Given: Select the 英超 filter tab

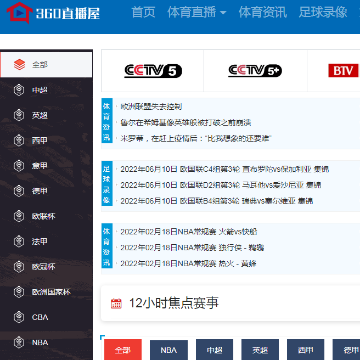Looking at the screenshot, I should 260,350.
